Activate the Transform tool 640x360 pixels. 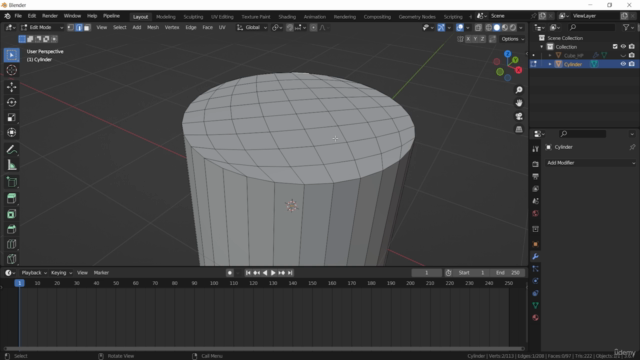tap(11, 133)
